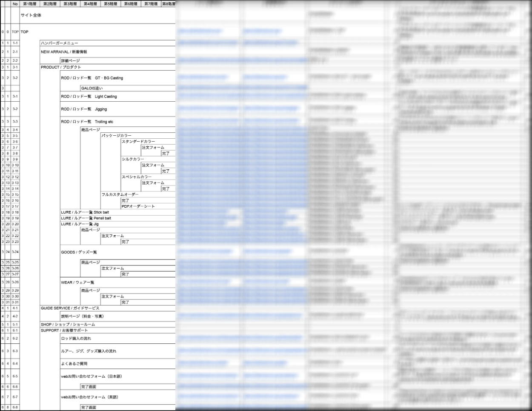Select the 第7階層 column header
532x411 pixels.
pyautogui.click(x=151, y=4)
